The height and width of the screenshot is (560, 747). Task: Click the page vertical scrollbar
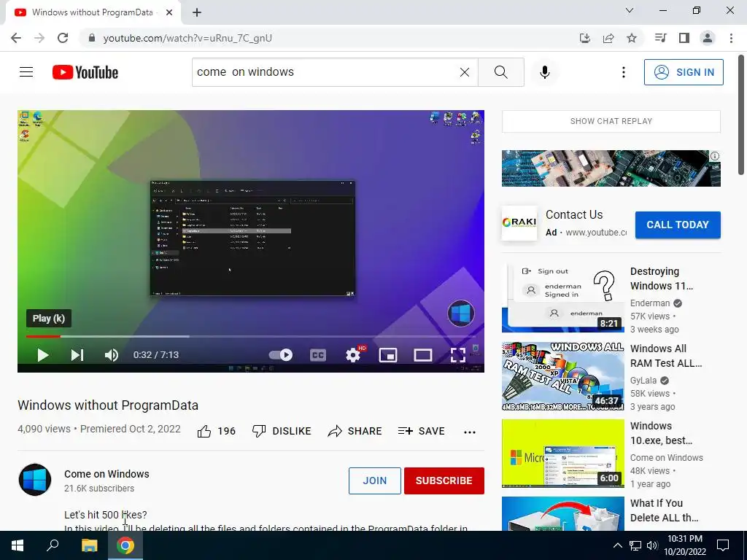[741, 114]
